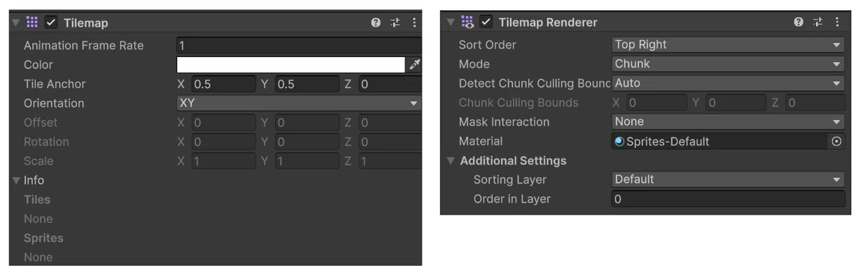Collapse Additional Settings foldout
Screen dimensions: 868x276
(x=451, y=160)
